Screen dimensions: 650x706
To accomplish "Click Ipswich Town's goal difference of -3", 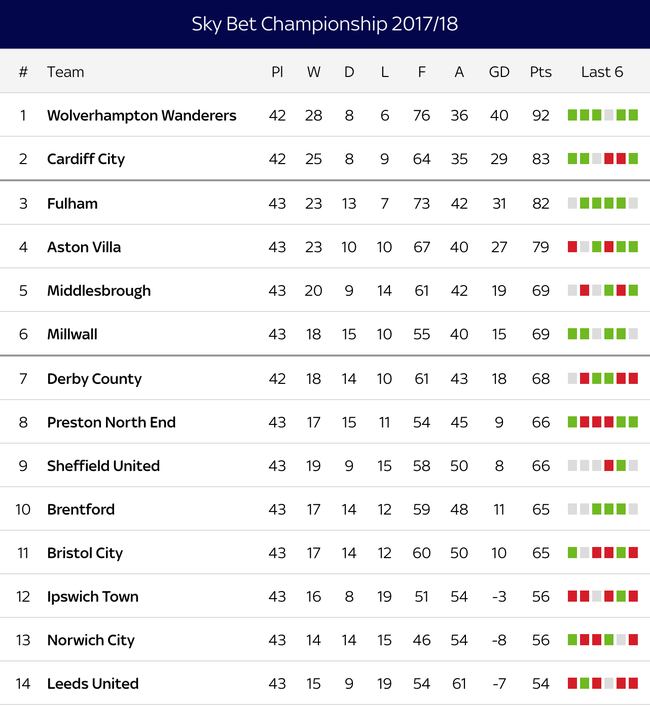I will pos(499,597).
